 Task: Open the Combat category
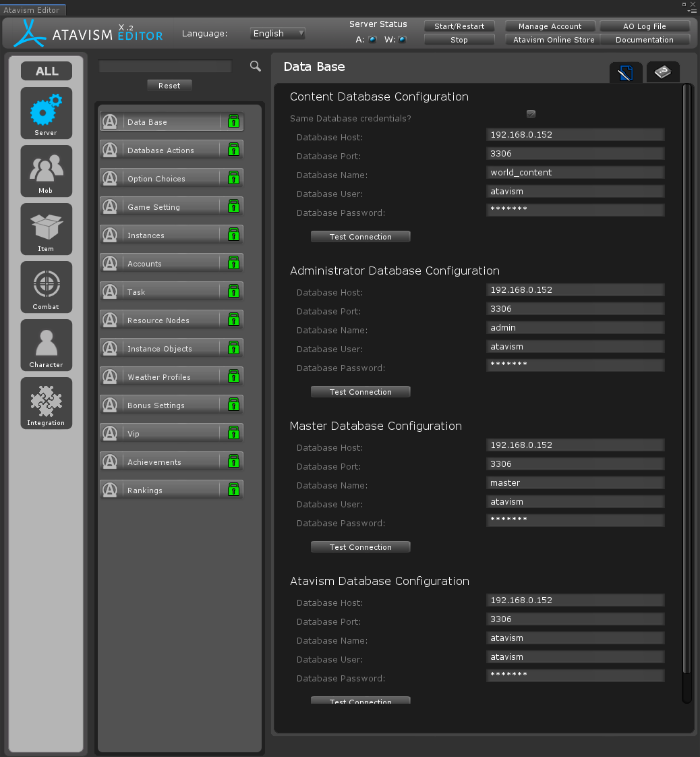[46, 287]
